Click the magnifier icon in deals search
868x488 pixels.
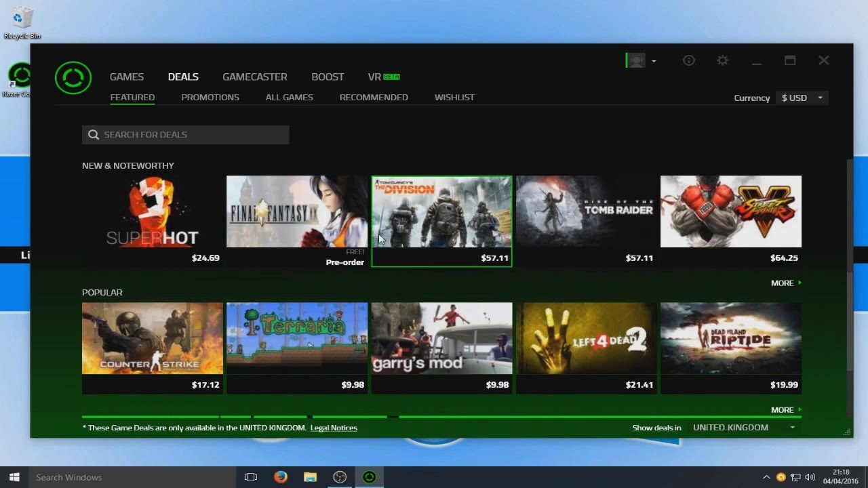94,135
